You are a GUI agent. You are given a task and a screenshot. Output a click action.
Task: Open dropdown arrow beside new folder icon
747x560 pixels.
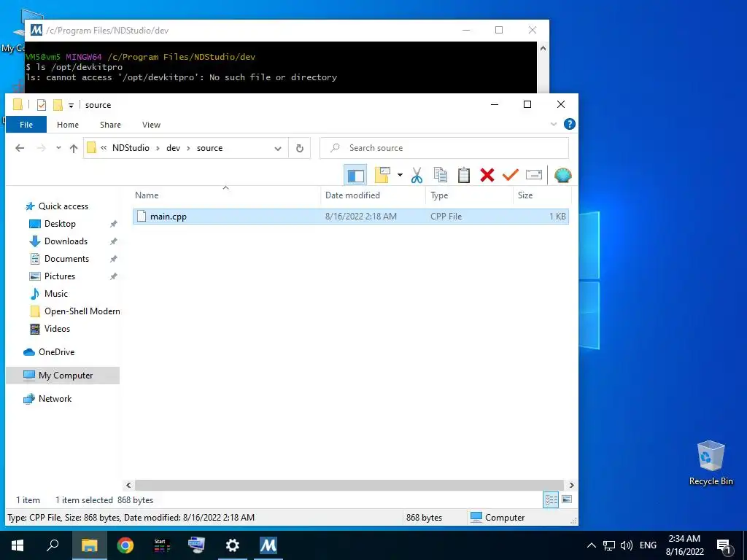[400, 175]
